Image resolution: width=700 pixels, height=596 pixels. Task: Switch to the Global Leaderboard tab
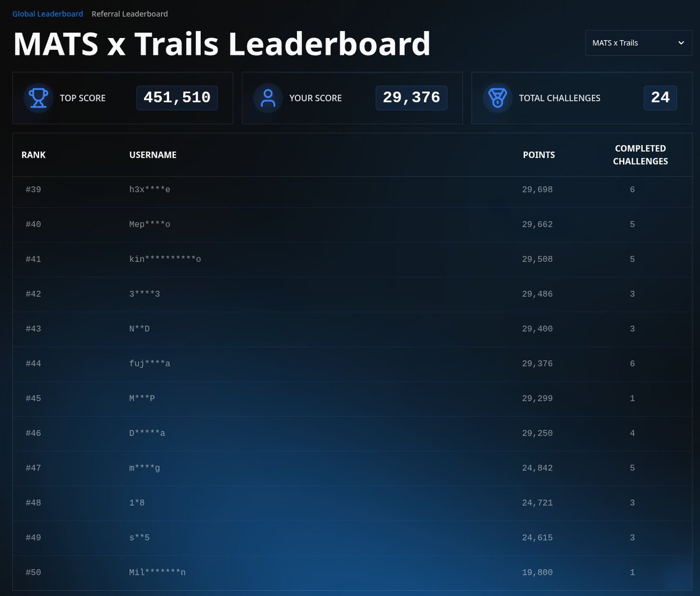click(48, 14)
